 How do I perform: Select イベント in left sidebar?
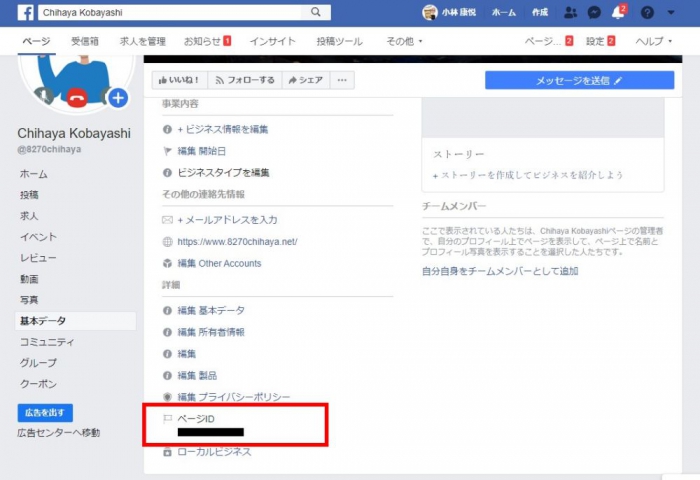[38, 237]
